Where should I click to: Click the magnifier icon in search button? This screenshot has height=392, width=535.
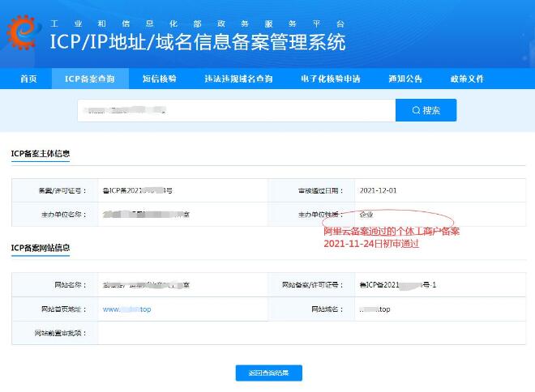416,110
